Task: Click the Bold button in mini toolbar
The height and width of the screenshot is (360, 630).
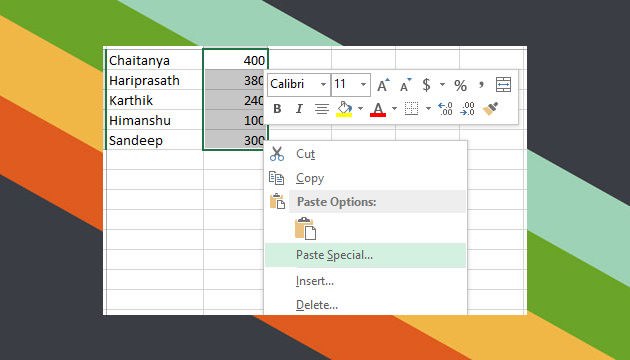Action: click(x=277, y=108)
